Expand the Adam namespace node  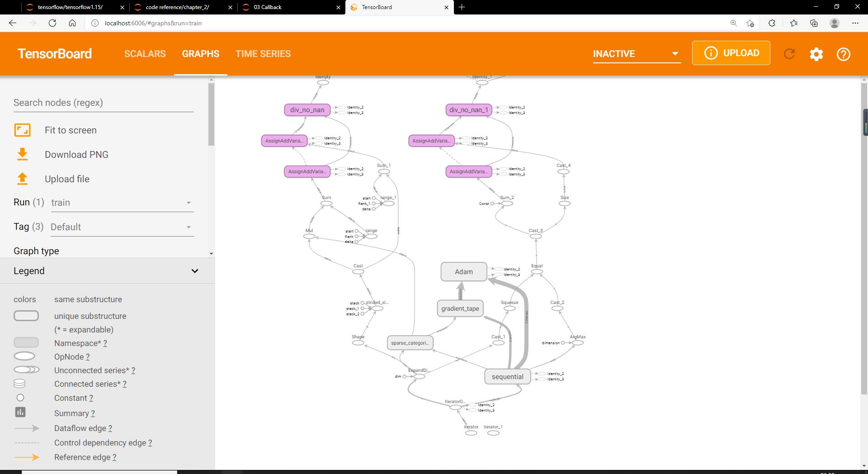pos(464,272)
